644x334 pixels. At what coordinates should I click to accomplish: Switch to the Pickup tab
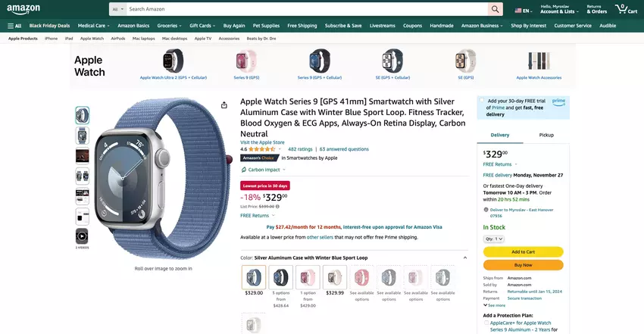point(546,135)
